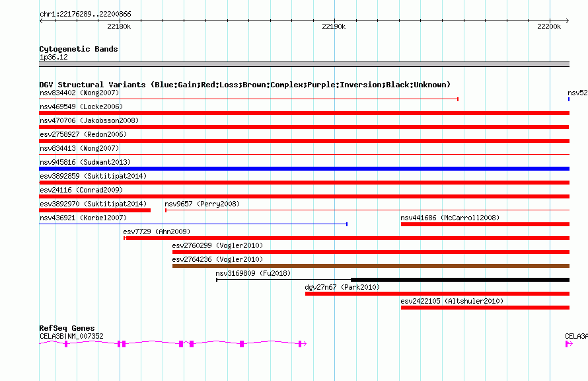This screenshot has width=588, height=381.
Task: Select the esv2422105 red loss bar
Action: click(485, 308)
